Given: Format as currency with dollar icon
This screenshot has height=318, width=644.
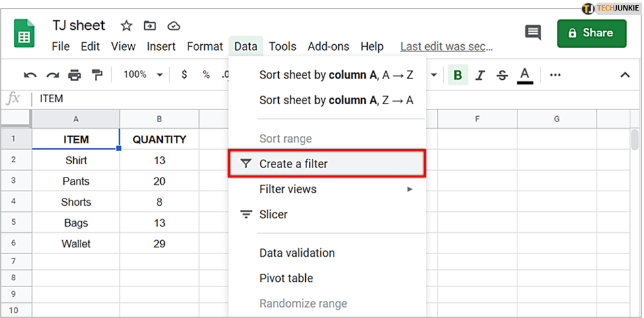Looking at the screenshot, I should tap(184, 75).
